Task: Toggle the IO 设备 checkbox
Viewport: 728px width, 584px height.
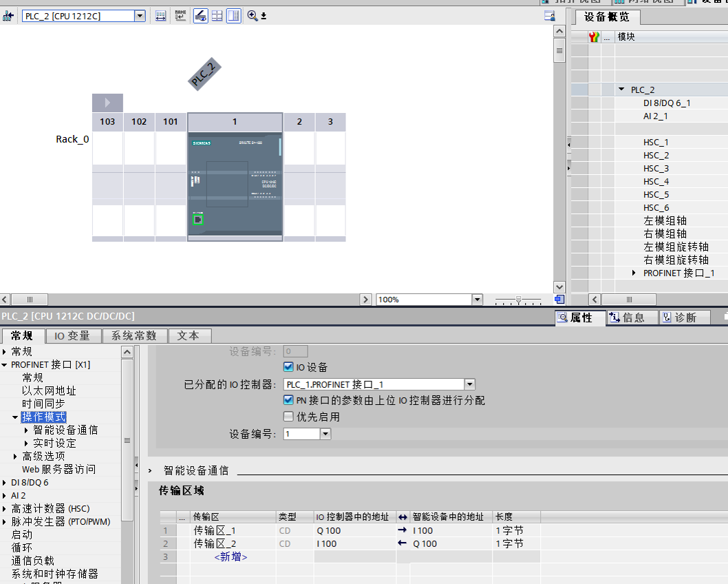Action: click(288, 367)
